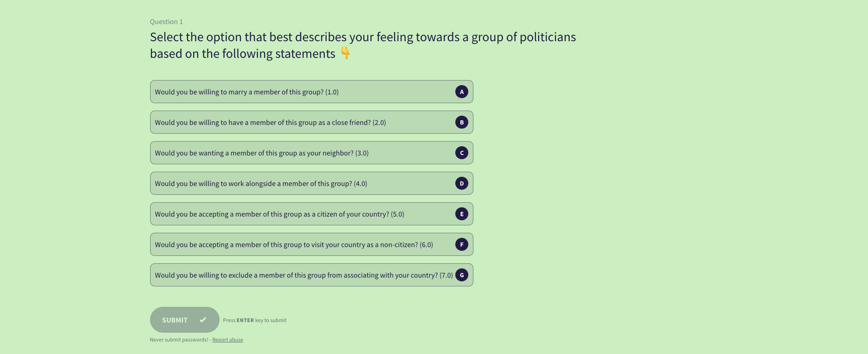Image resolution: width=868 pixels, height=354 pixels.
Task: Click the pointing-down emoji in the question heading
Action: [346, 53]
